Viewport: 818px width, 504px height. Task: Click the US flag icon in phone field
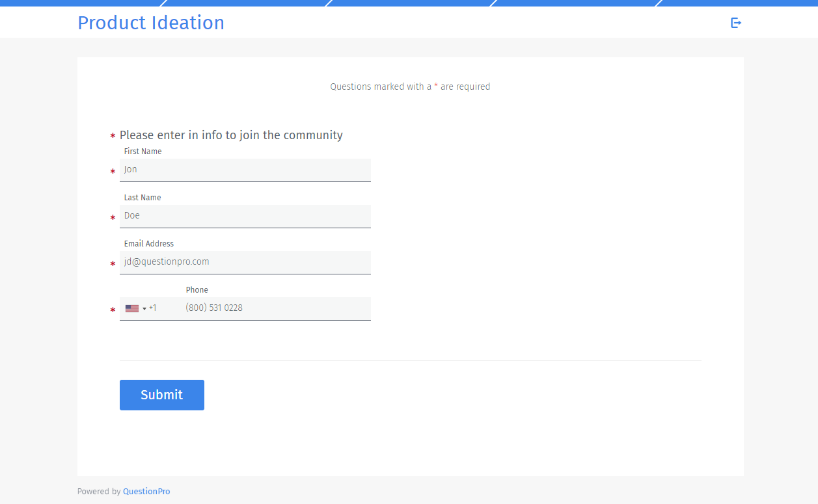132,308
